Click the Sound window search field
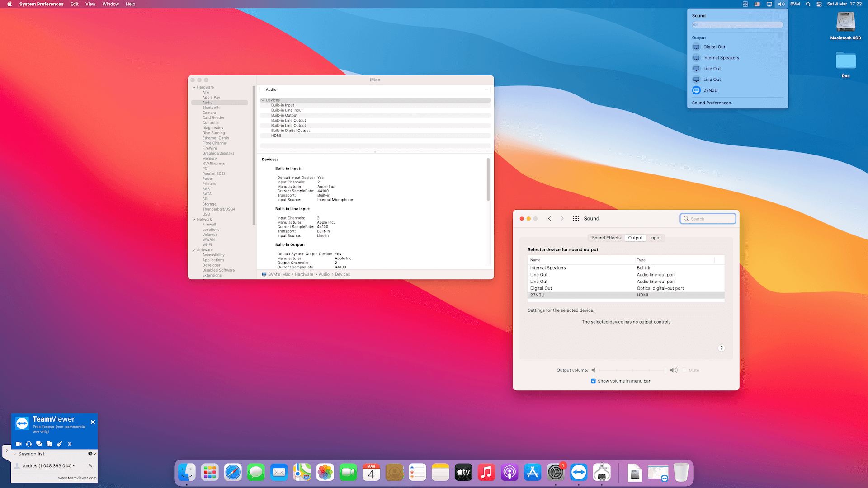This screenshot has width=868, height=488. (708, 219)
